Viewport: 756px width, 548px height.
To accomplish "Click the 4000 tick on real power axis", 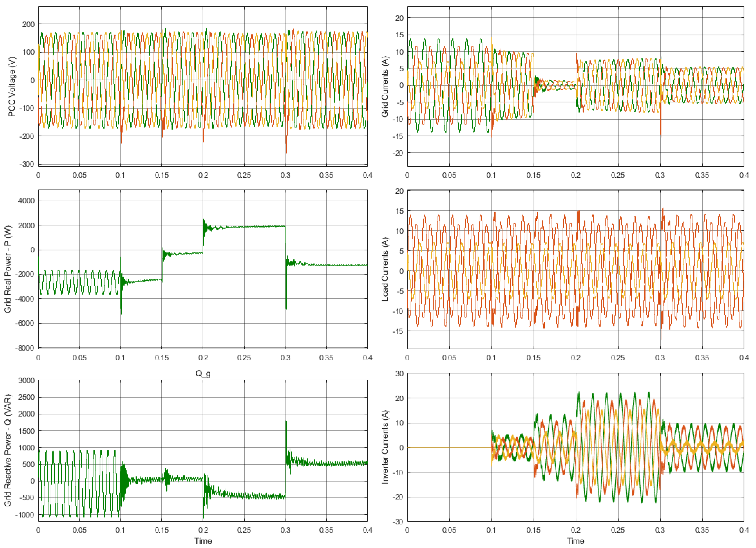I will [27, 201].
